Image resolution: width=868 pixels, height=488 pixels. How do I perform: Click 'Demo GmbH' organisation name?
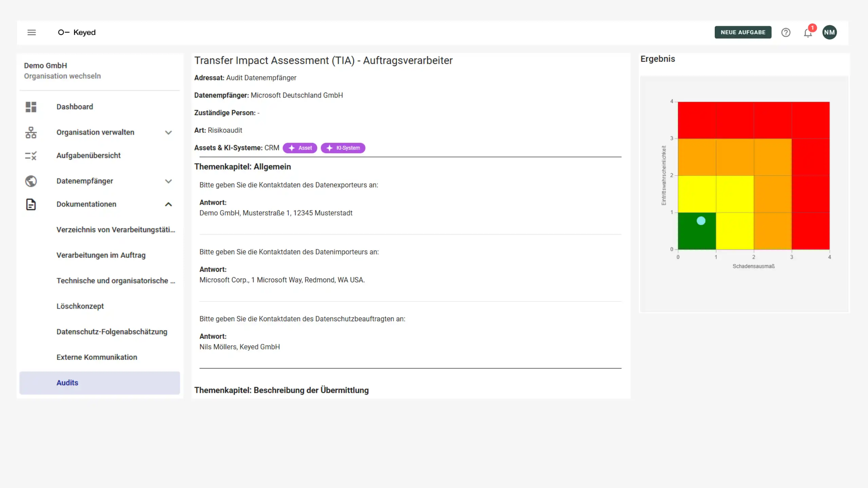[x=45, y=66]
